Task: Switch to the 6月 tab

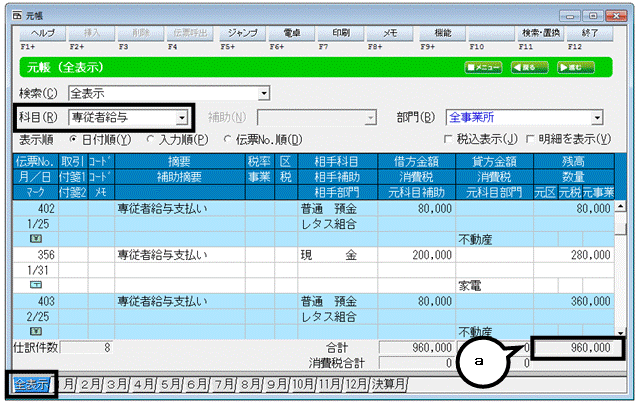Action: [x=197, y=384]
